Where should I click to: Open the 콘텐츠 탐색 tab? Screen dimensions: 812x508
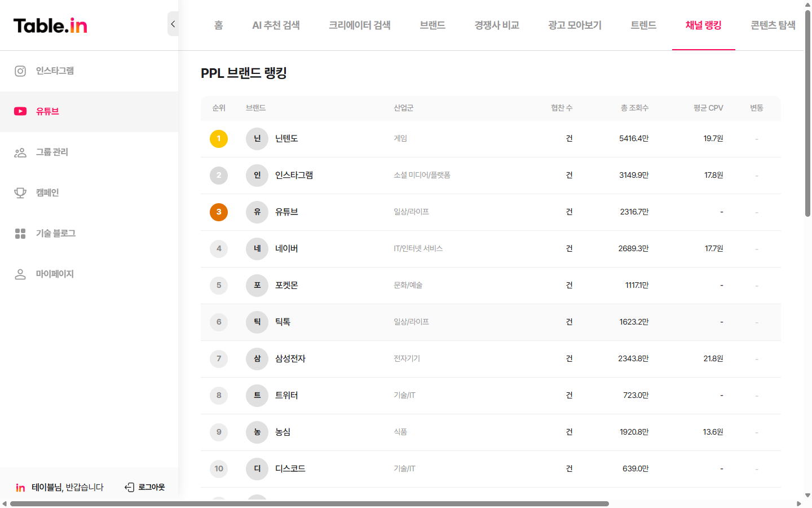tap(773, 25)
